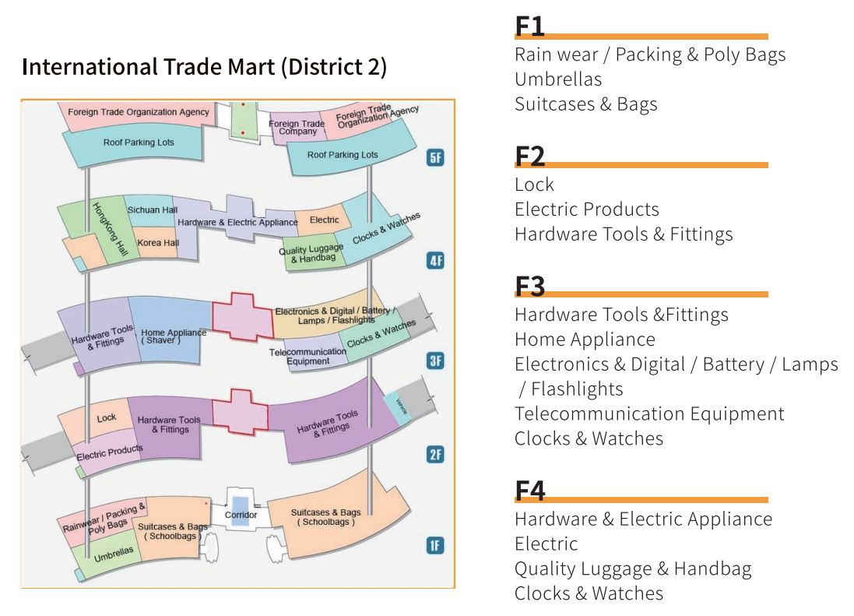854x616 pixels.
Task: Click 'Rain wear / Packing & Poly Bags' text
Action: 650,55
